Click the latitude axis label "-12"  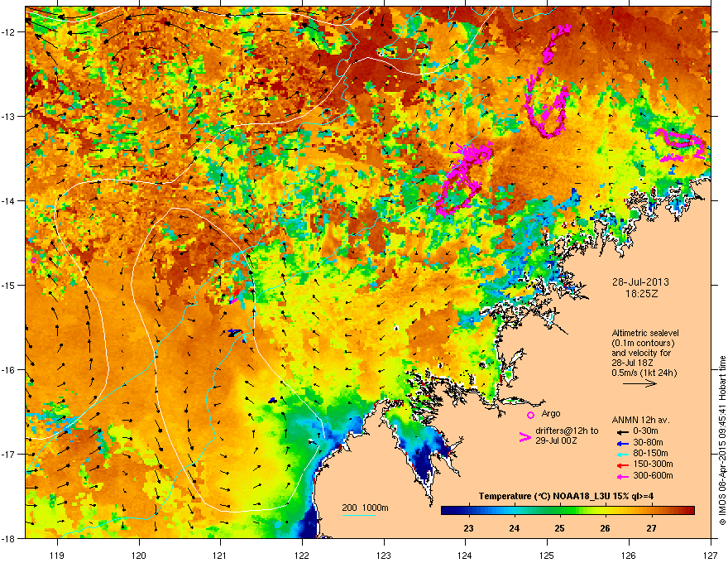coord(9,31)
